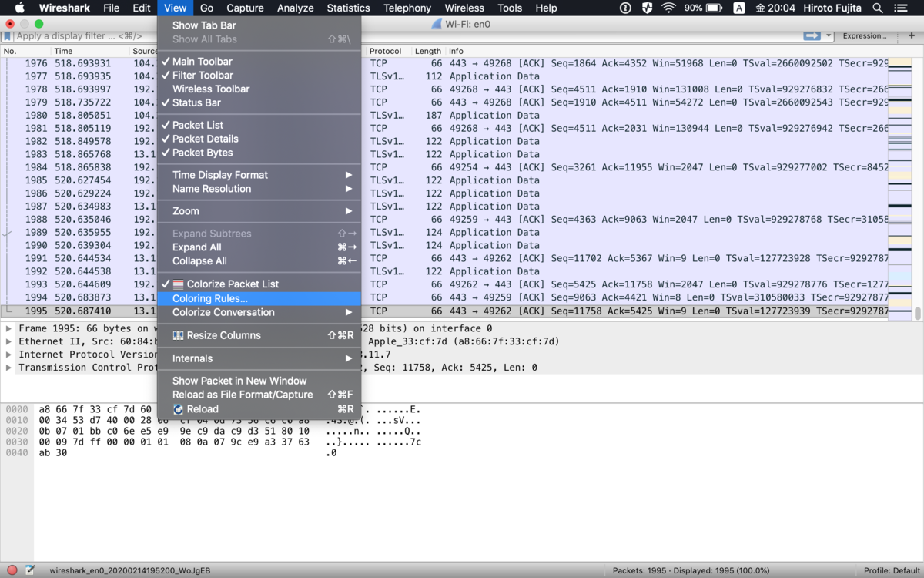The height and width of the screenshot is (578, 924).
Task: Click the Profile: Default status label
Action: point(892,570)
